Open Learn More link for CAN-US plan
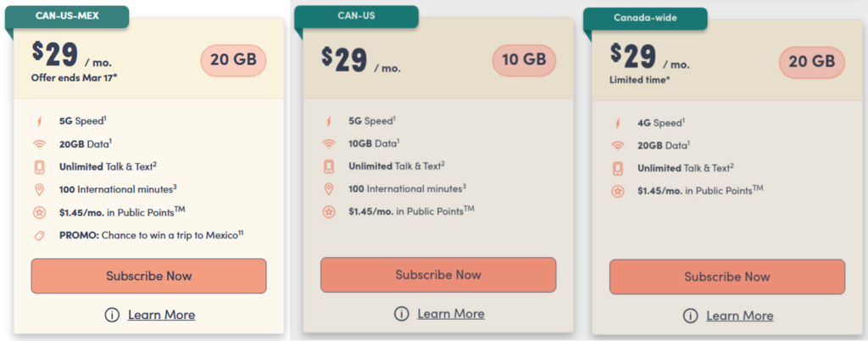The height and width of the screenshot is (341, 868). pos(450,314)
